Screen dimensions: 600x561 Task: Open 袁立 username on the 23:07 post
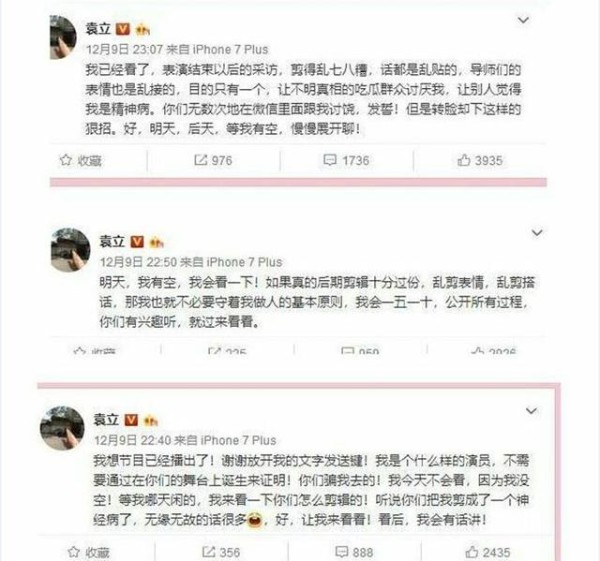(98, 29)
